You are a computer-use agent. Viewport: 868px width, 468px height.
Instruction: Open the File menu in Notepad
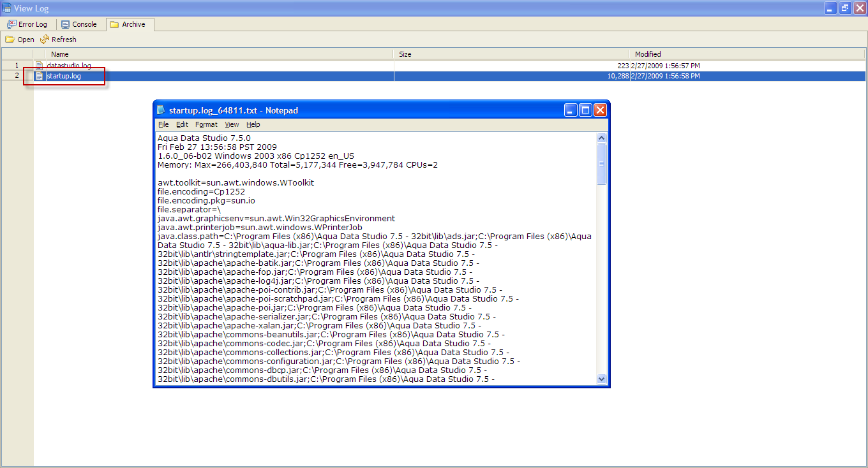(163, 125)
